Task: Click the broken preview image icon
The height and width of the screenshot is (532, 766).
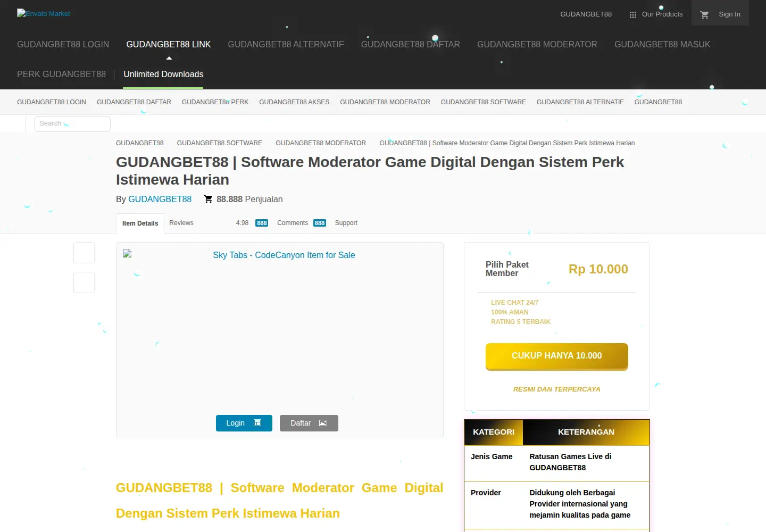Action: 127,254
